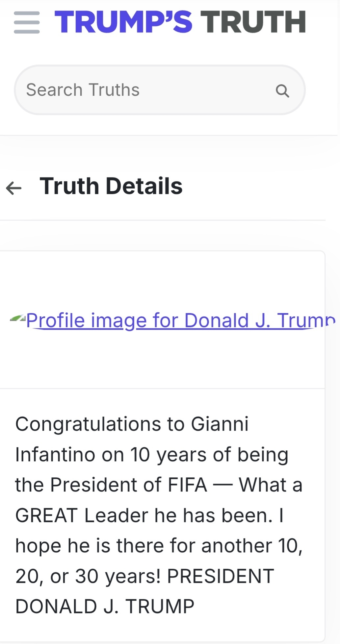Click the name Gianni in the post
The image size is (340, 644).
coord(220,424)
